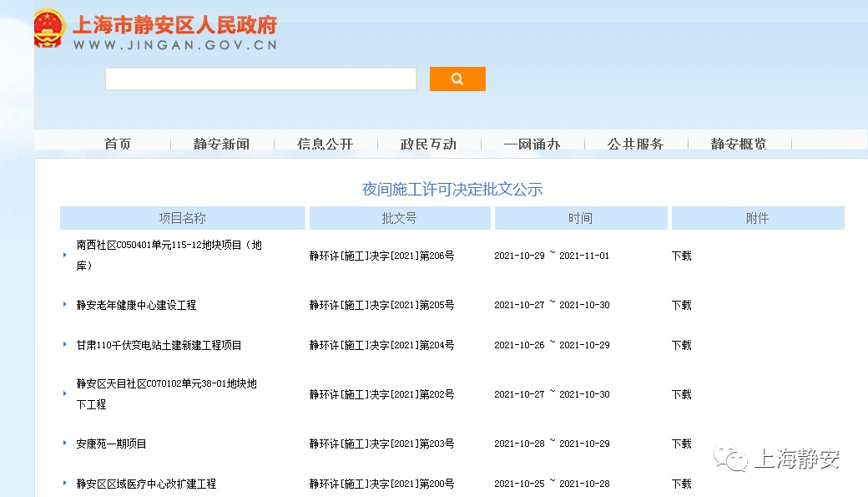The image size is (868, 497).
Task: Click the WeChat logo watermark icon
Action: (x=732, y=459)
